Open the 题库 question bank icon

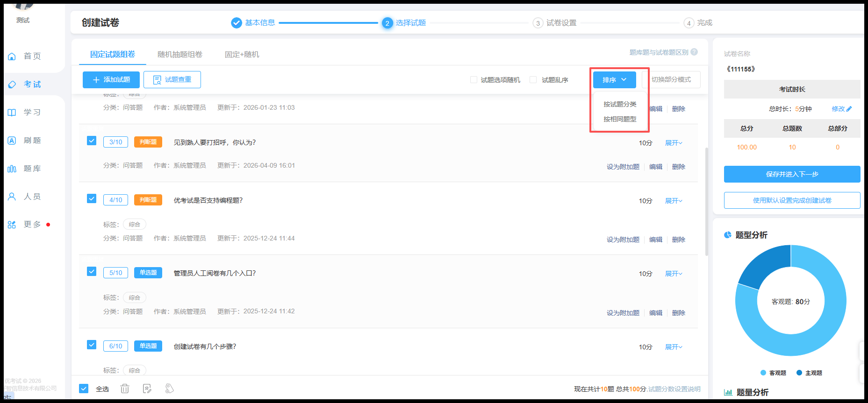click(12, 169)
